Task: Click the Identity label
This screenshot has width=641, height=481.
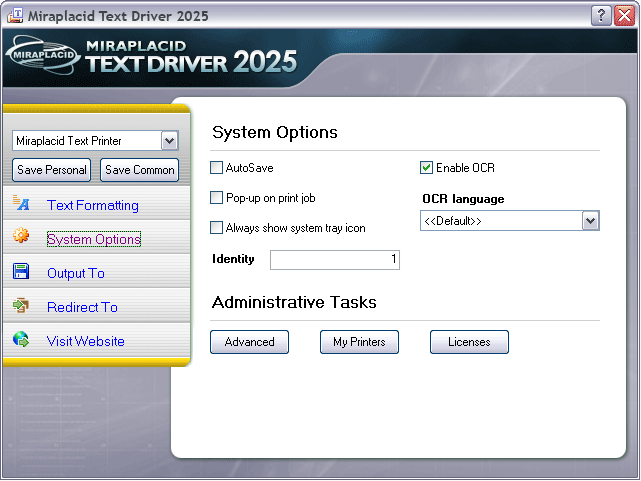Action: pos(233,259)
